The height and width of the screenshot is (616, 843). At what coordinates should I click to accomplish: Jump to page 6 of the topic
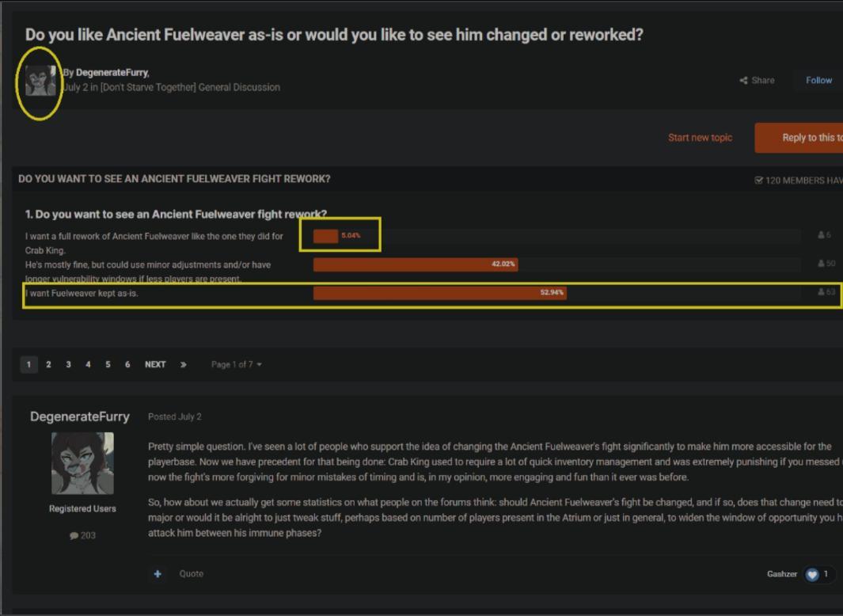[x=127, y=365]
